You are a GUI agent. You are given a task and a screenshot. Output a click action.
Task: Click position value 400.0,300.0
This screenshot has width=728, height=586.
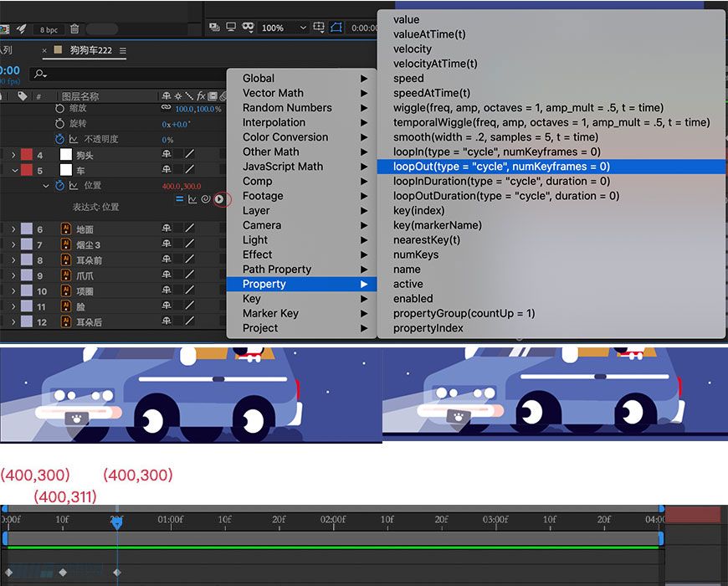182,186
